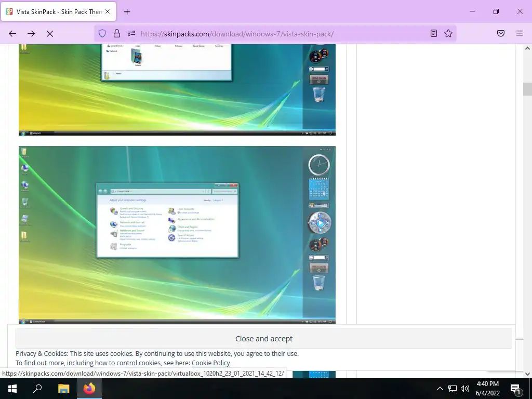Open the upper Vista desktop screenshot
Image resolution: width=532 pixels, height=399 pixels.
coord(177,89)
